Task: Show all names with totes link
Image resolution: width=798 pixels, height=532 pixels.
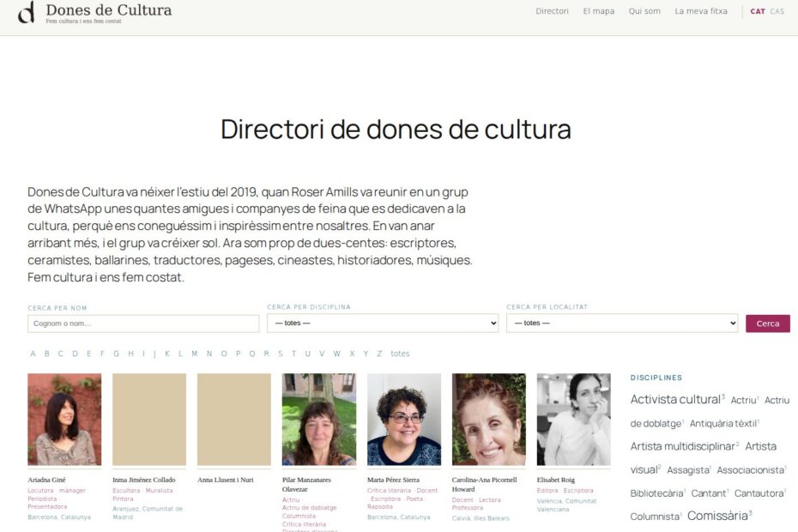Action: coord(400,354)
